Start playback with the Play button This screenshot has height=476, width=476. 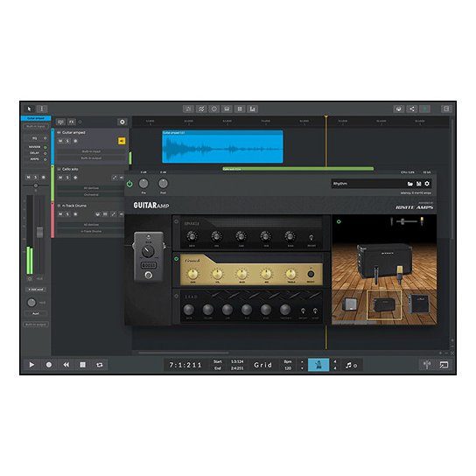(31, 365)
